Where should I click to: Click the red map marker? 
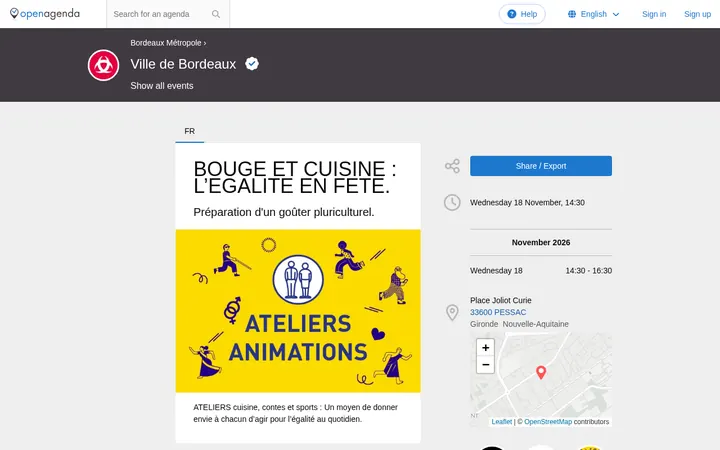(541, 372)
